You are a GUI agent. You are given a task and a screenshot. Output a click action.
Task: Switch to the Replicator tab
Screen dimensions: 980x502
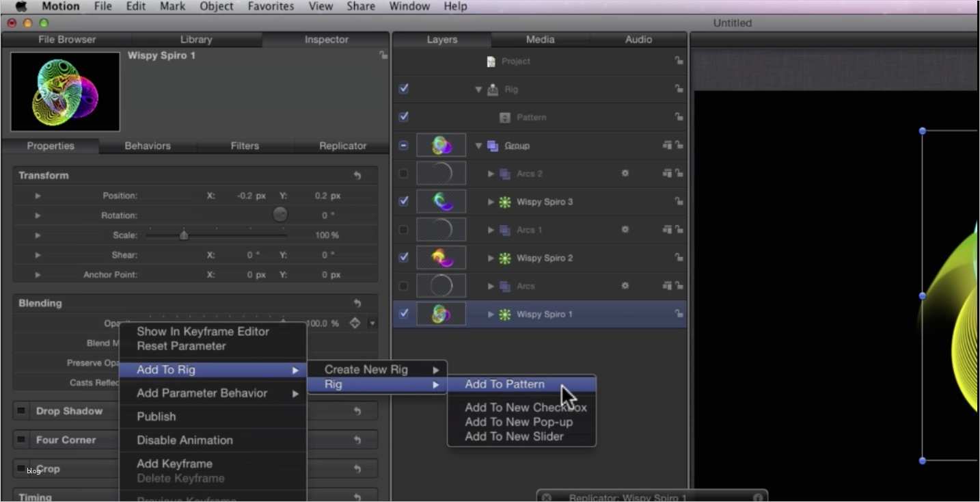pyautogui.click(x=342, y=146)
